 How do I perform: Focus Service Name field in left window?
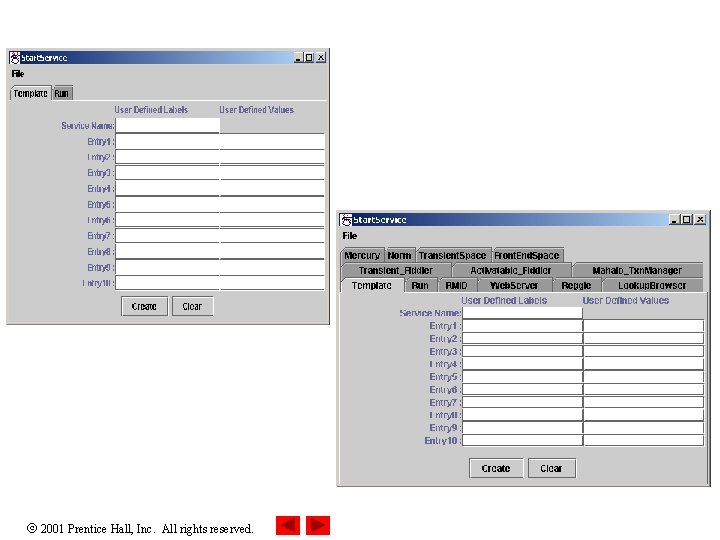click(x=168, y=125)
